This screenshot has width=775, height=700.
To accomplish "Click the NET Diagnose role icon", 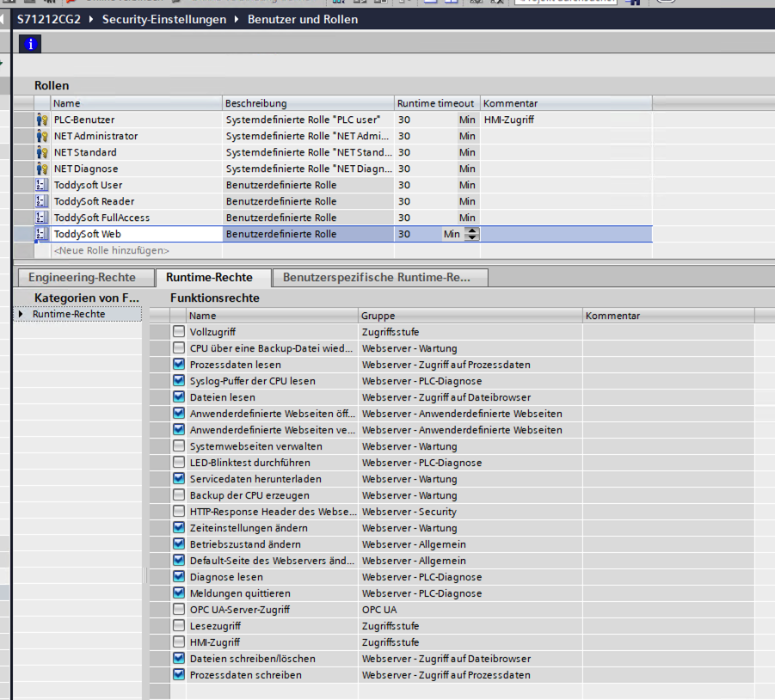I will [x=42, y=169].
